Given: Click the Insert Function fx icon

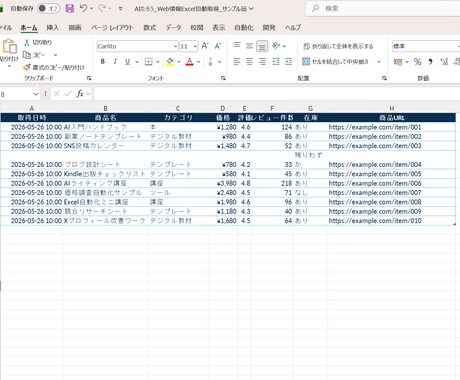Looking at the screenshot, I should (x=80, y=94).
